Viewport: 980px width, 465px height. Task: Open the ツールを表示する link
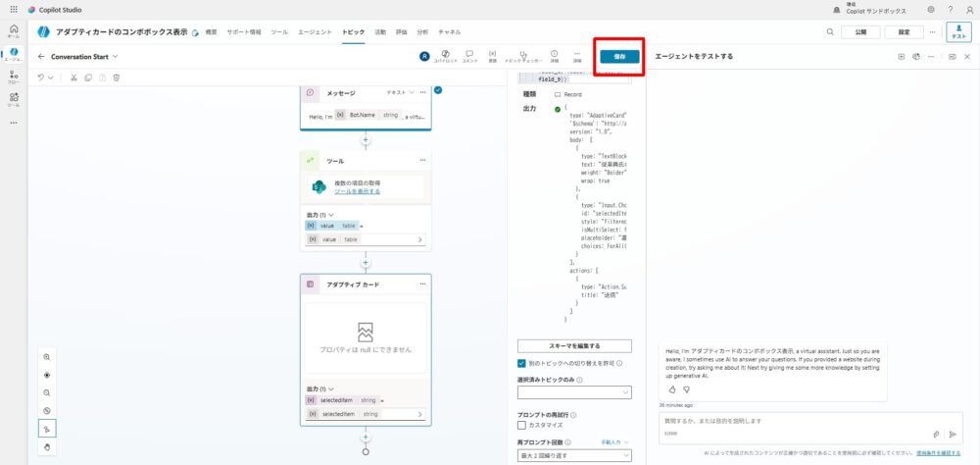[357, 191]
